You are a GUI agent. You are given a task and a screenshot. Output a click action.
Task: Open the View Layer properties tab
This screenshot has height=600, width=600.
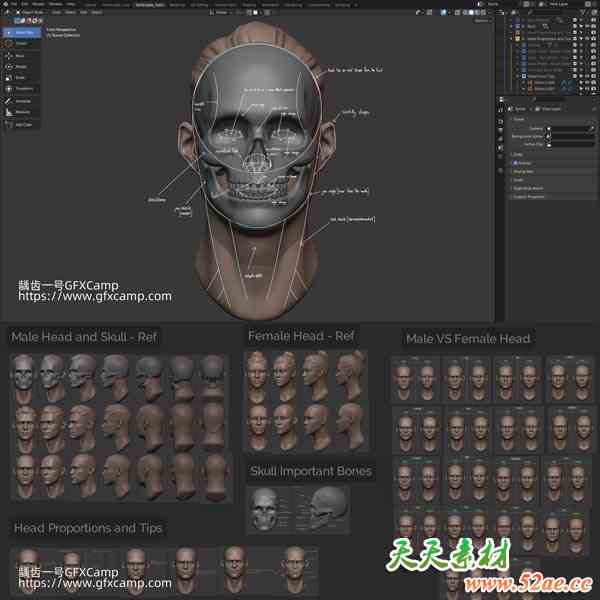pyautogui.click(x=501, y=139)
